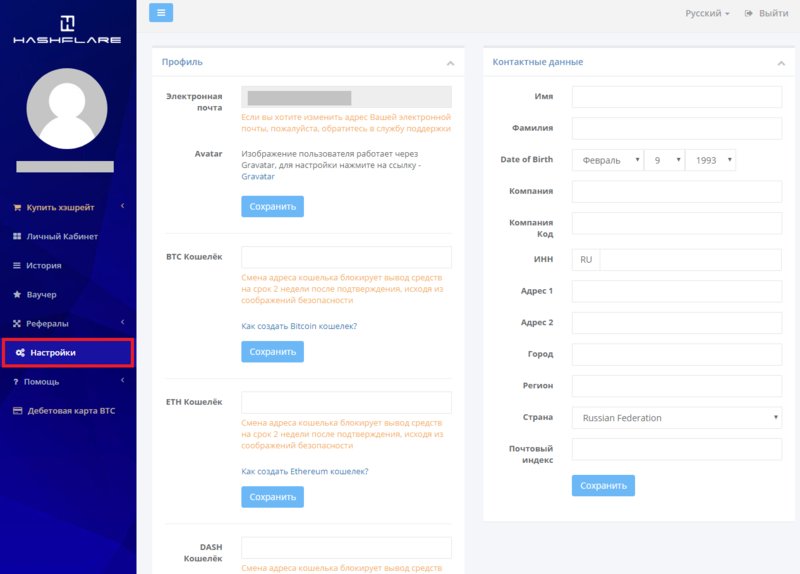Click the Рефералы network icon

[17, 324]
